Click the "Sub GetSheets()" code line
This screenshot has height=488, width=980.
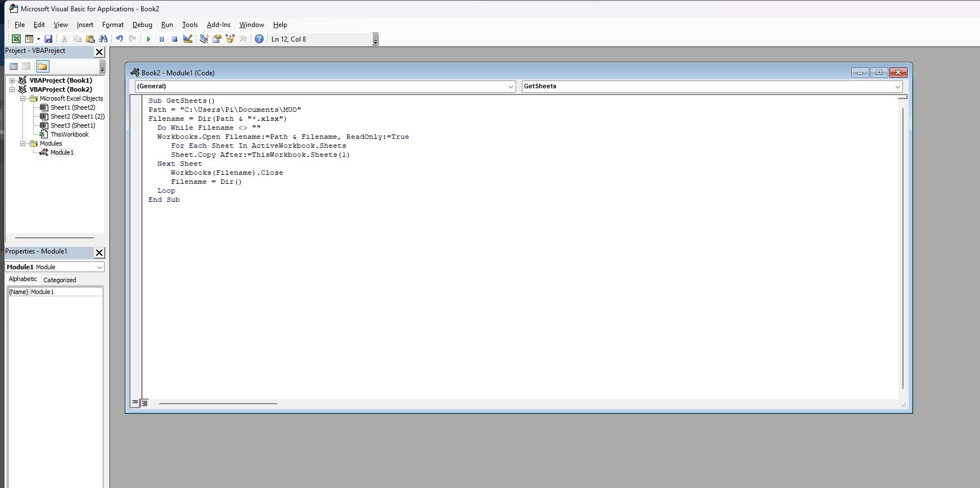(x=182, y=101)
